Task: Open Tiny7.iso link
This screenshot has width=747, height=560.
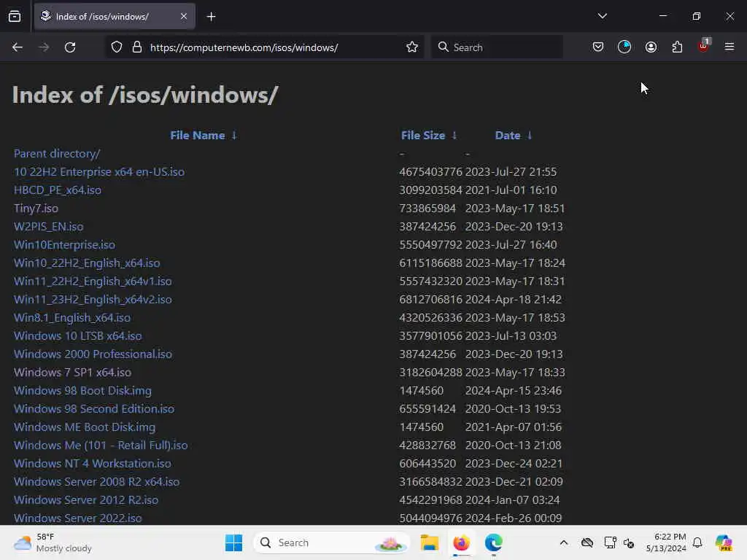Action: click(x=36, y=209)
